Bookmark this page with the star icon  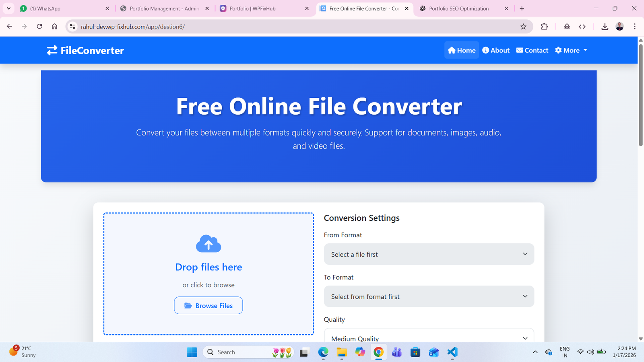pyautogui.click(x=523, y=27)
